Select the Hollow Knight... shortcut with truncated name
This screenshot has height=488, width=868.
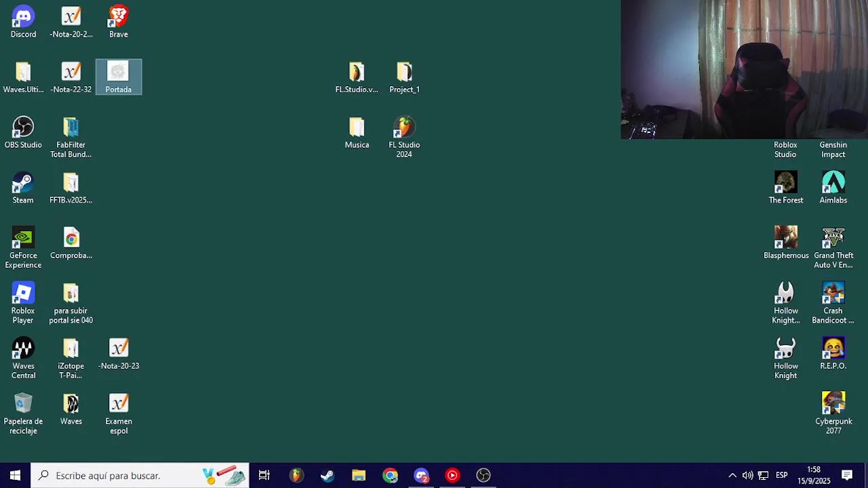click(786, 303)
